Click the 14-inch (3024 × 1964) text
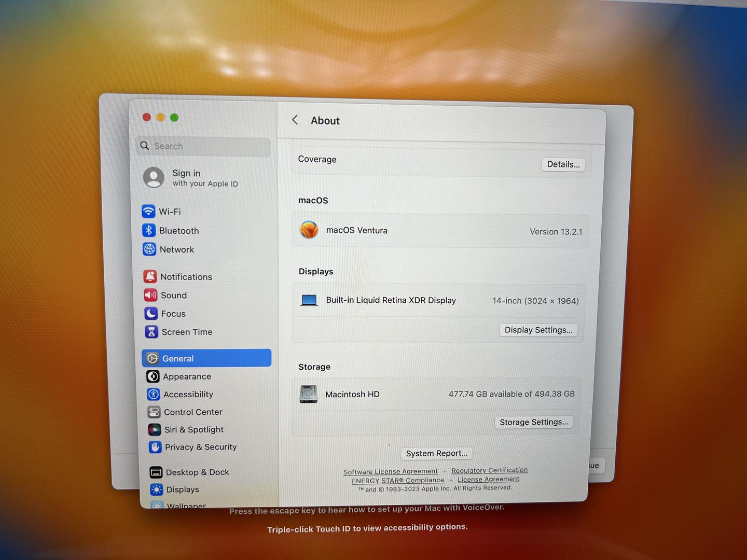 535,301
